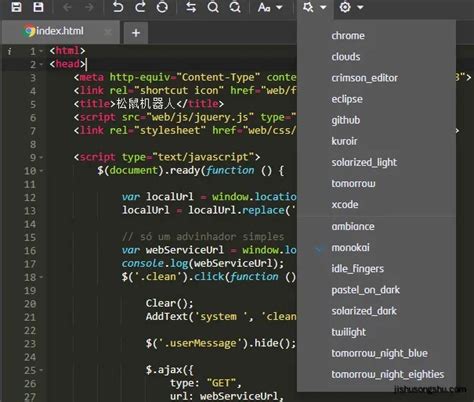Click 'var localUrl' on line 12
The image size is (474, 402).
[x=158, y=197]
